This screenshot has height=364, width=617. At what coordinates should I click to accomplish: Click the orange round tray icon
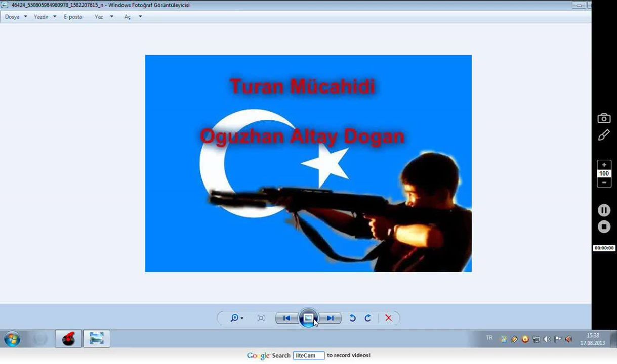tap(525, 339)
